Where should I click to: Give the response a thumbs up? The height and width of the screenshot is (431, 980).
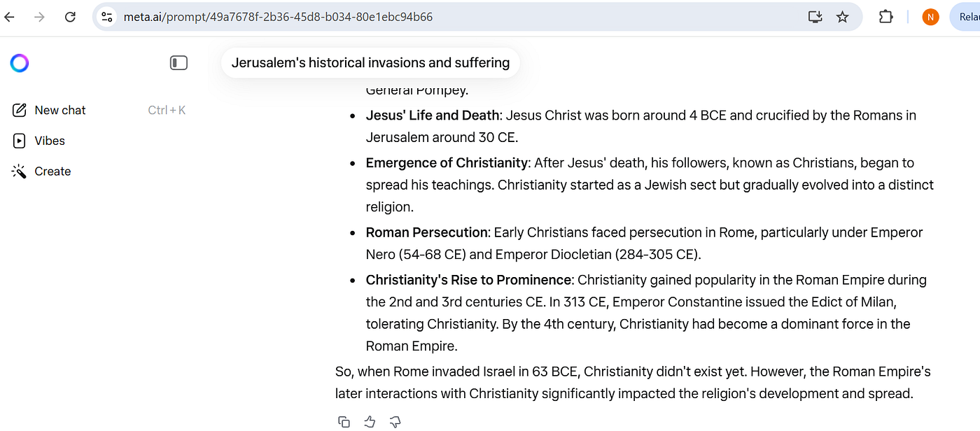(x=370, y=421)
